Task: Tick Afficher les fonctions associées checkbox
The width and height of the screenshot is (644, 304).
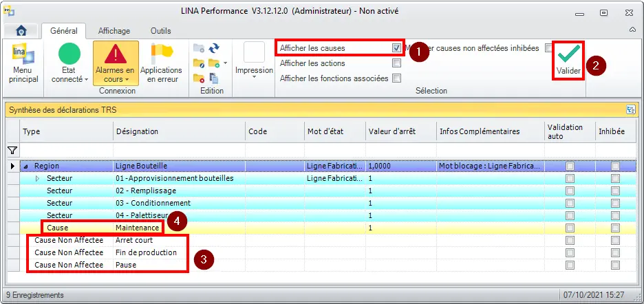Action: (x=396, y=78)
